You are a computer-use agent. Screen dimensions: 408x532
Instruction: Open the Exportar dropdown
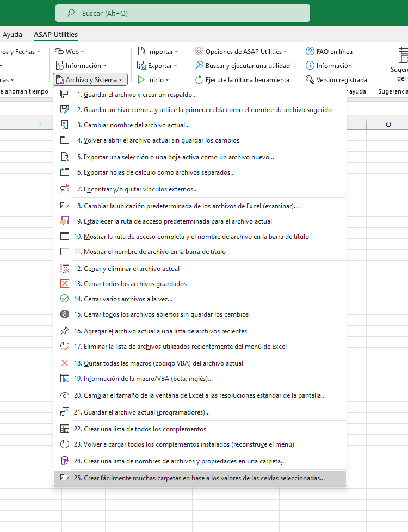[x=157, y=66]
